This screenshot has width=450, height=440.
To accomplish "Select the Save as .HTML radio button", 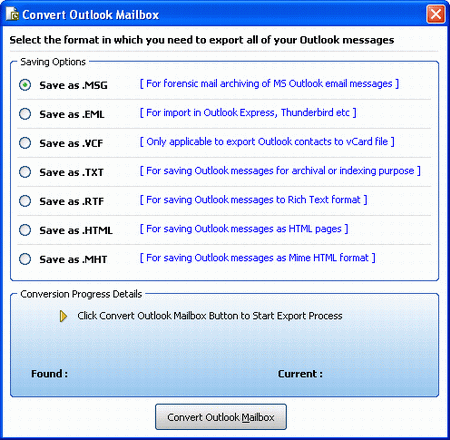I will 25,230.
